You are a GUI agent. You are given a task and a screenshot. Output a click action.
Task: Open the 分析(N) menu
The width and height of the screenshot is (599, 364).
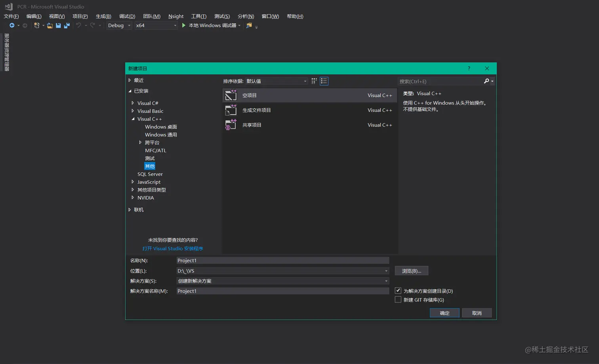pos(246,16)
